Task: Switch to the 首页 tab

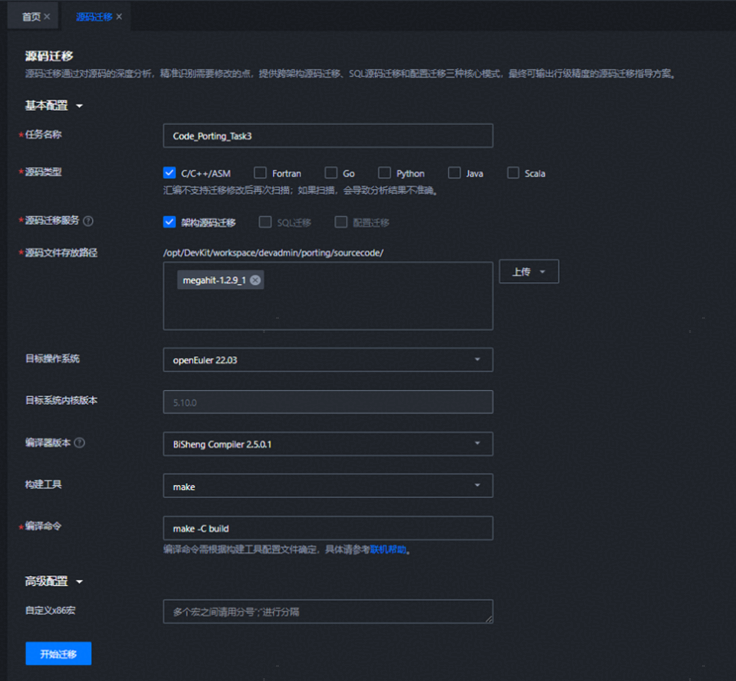Action: point(31,17)
